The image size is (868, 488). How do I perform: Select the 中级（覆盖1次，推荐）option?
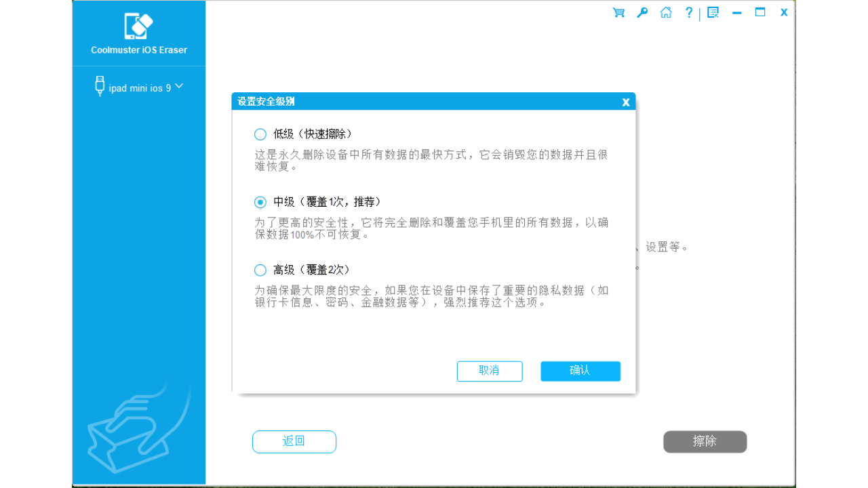pos(260,201)
